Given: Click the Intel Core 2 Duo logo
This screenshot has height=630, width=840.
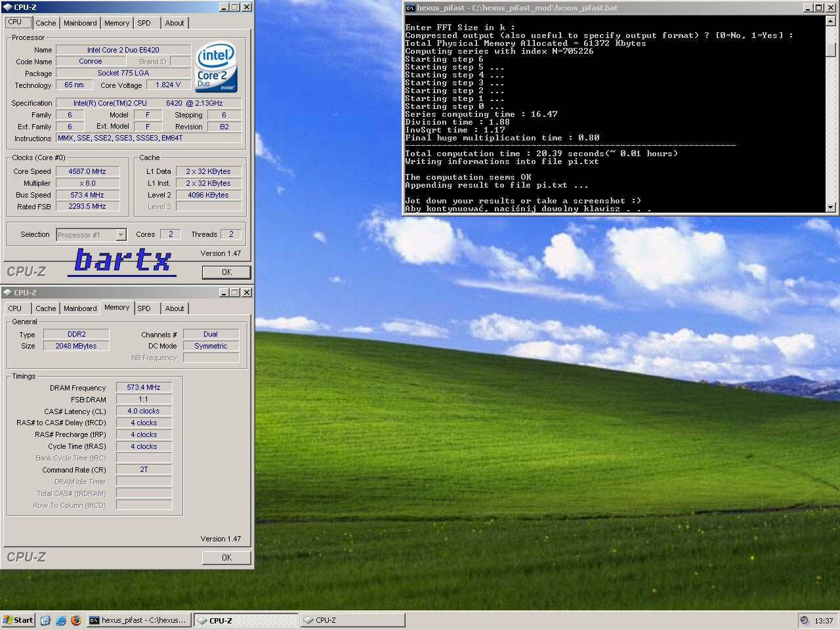Looking at the screenshot, I should click(x=217, y=68).
